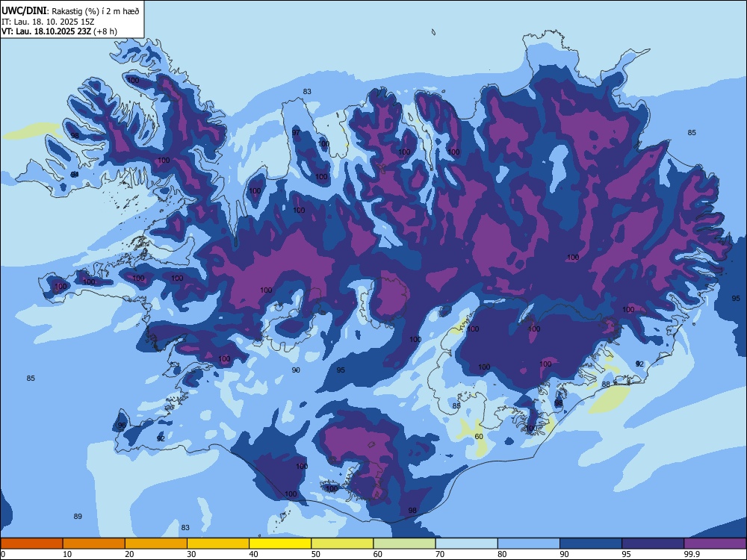
Task: Click the pale blue 70–80 legend swatch
Action: tap(466, 544)
